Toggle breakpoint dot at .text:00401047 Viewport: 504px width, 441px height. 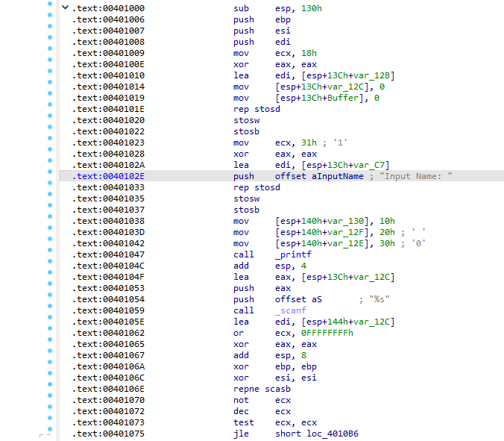click(50, 250)
